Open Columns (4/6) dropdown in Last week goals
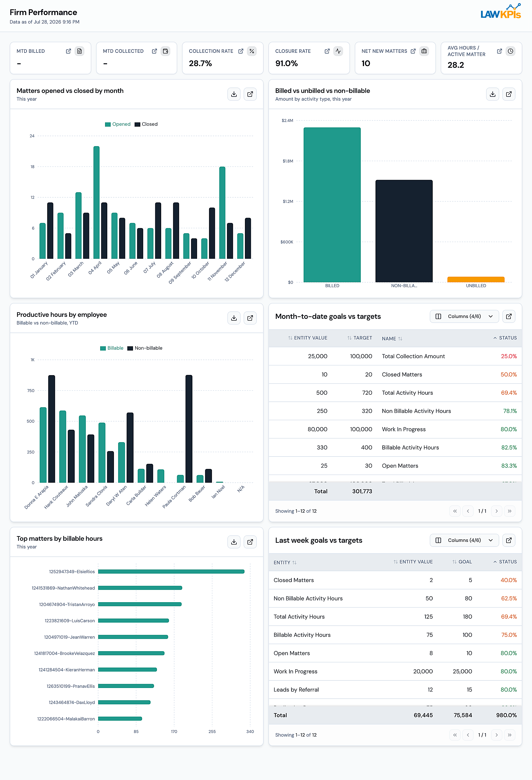Image resolution: width=532 pixels, height=780 pixels. pyautogui.click(x=464, y=540)
